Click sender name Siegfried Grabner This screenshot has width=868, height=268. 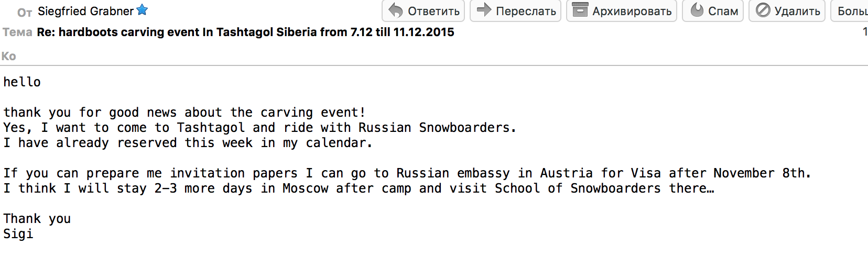click(x=85, y=11)
